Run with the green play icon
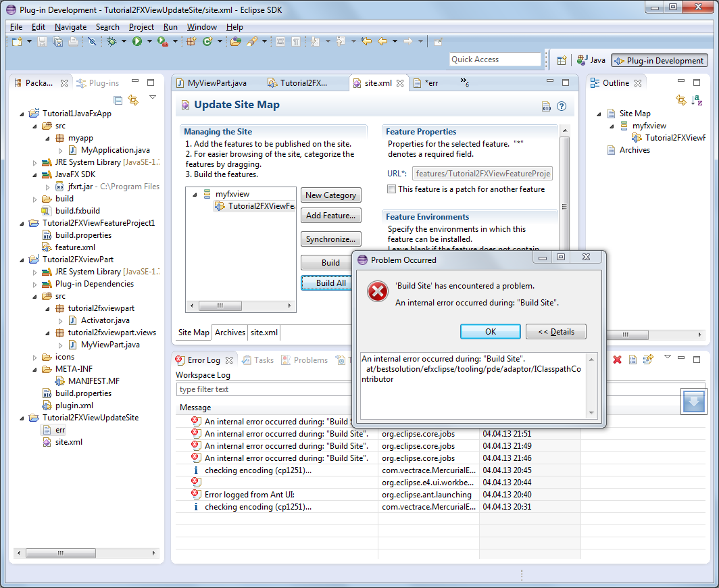Screen dimensions: 719x588 point(137,42)
